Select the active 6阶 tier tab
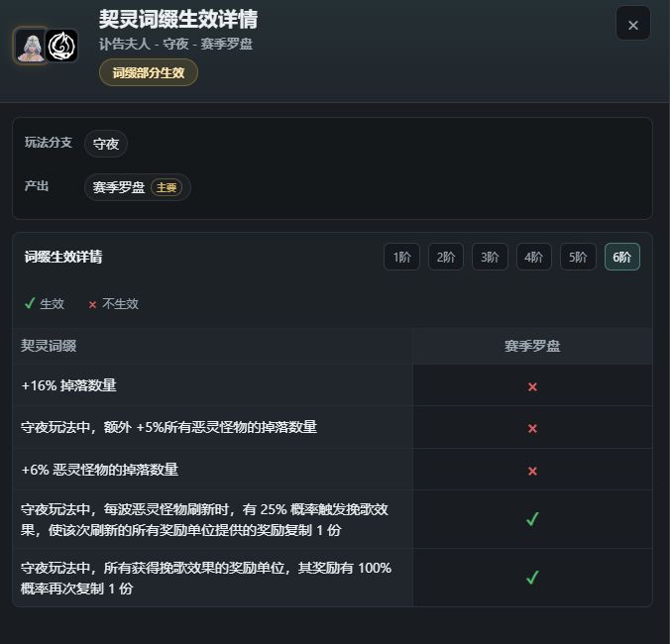670x644 pixels. point(622,257)
